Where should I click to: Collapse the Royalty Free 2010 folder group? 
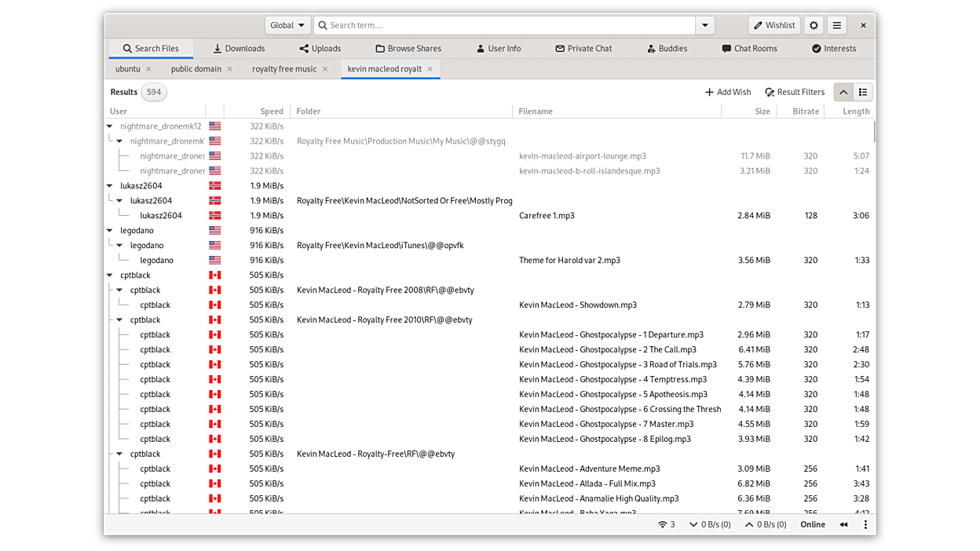[x=119, y=320]
